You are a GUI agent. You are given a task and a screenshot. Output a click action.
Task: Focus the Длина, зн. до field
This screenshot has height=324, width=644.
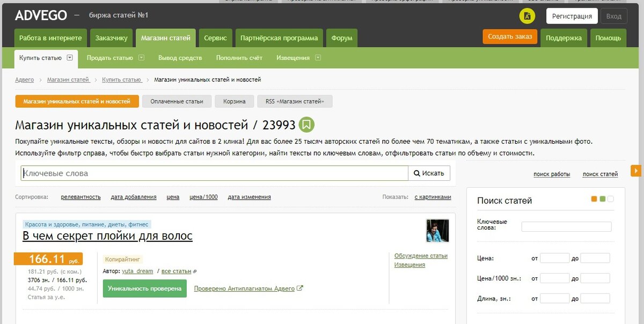[x=595, y=298]
